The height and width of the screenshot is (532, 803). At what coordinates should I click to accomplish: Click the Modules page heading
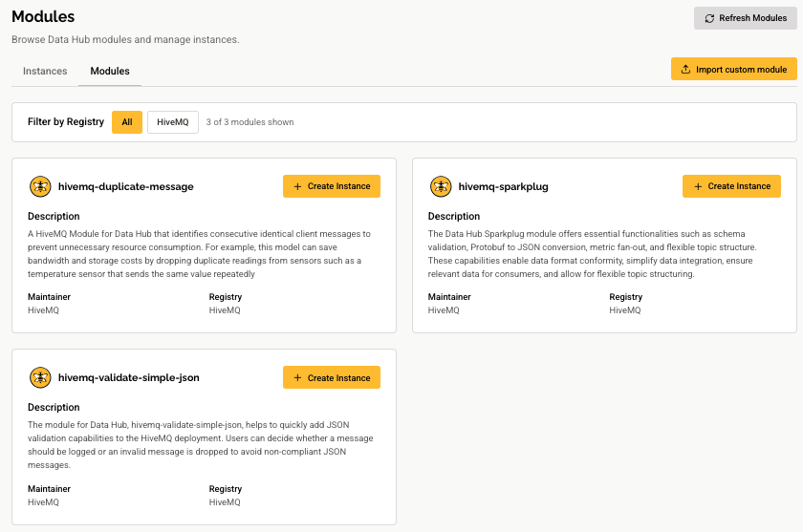click(x=43, y=16)
